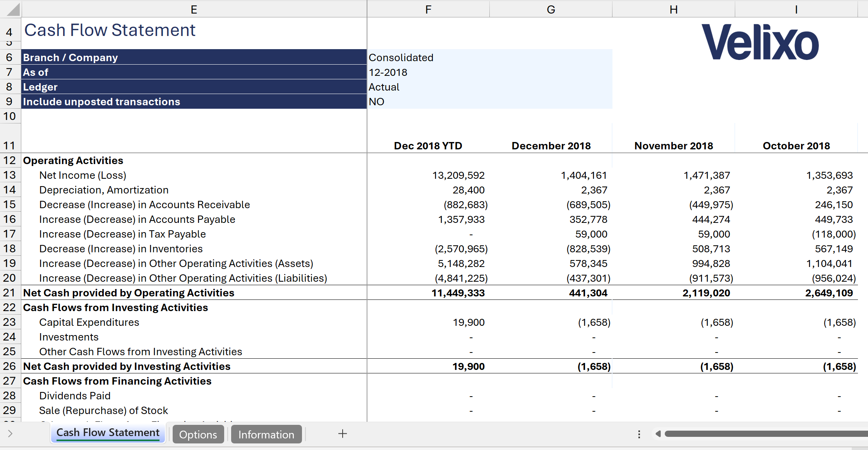Open the Cash Flow Statement sheet tab
868x450 pixels.
tap(108, 433)
